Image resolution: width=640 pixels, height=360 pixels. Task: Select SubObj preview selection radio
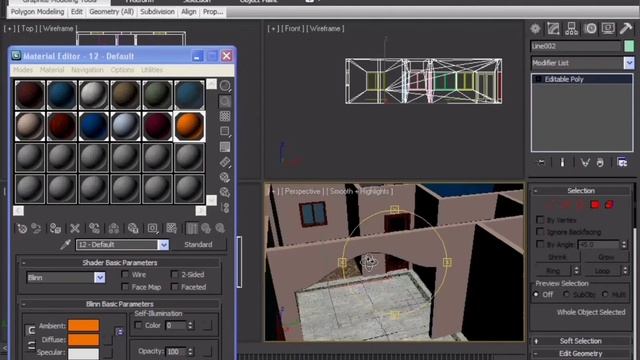566,294
